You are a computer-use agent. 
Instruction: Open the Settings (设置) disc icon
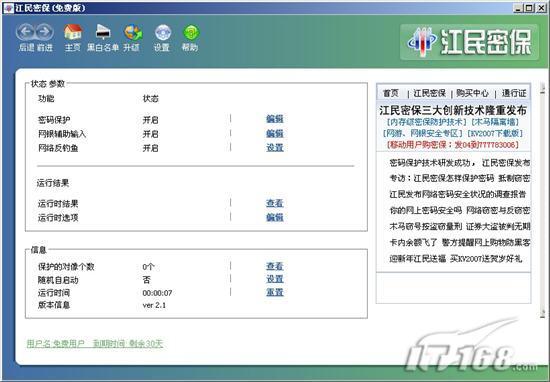point(163,33)
